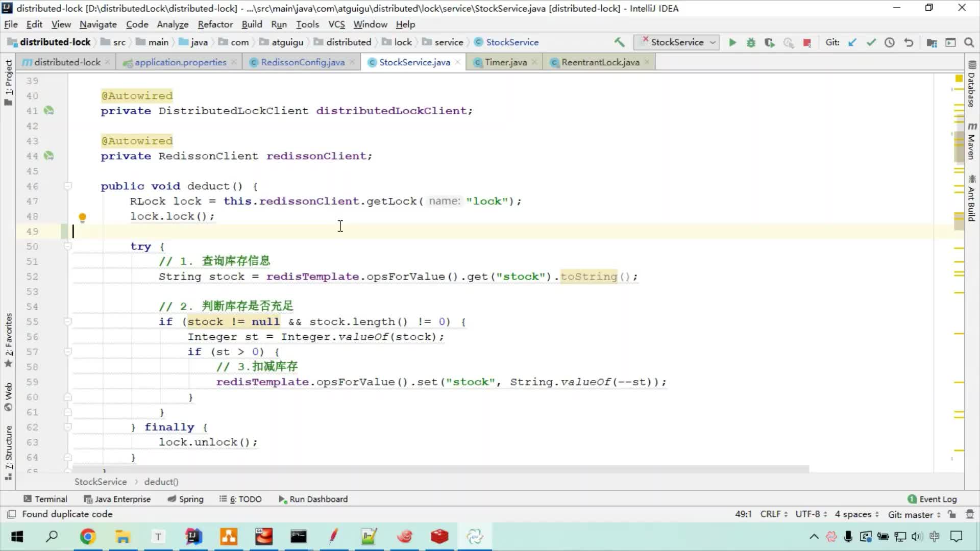This screenshot has width=980, height=551.
Task: Open the Favorites tool window
Action: pos(8,339)
